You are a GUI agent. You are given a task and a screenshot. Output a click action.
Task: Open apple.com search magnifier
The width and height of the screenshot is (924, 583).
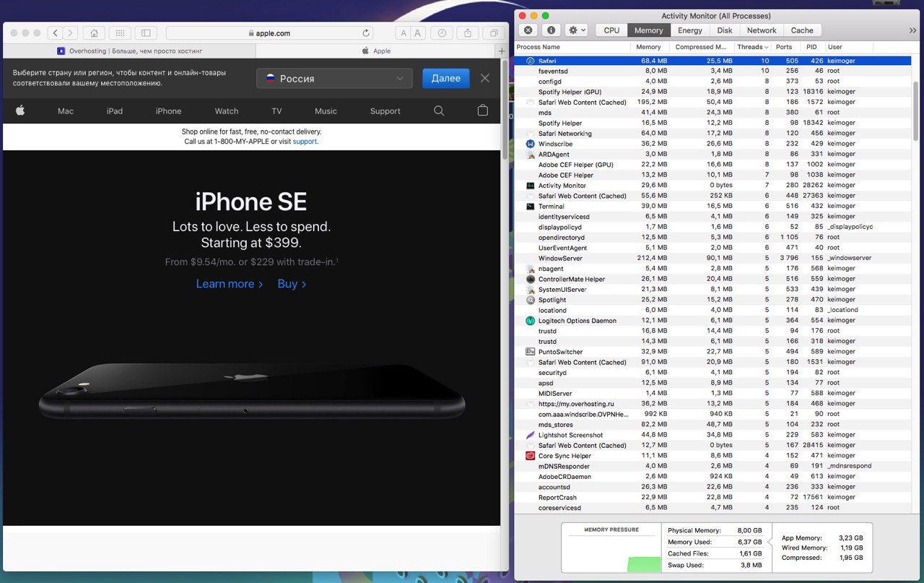point(439,111)
